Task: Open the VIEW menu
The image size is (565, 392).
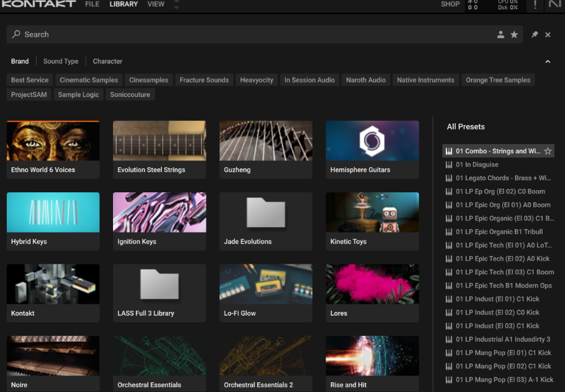Action: tap(156, 4)
